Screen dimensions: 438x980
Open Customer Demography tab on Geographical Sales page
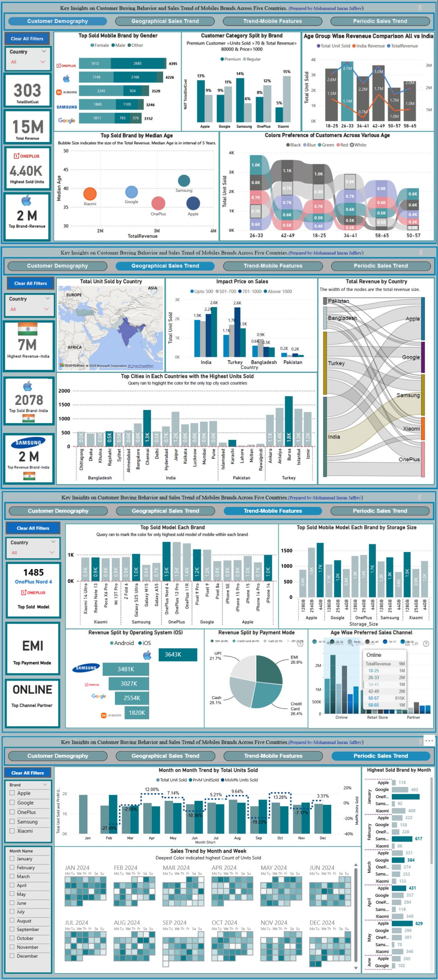[x=57, y=266]
